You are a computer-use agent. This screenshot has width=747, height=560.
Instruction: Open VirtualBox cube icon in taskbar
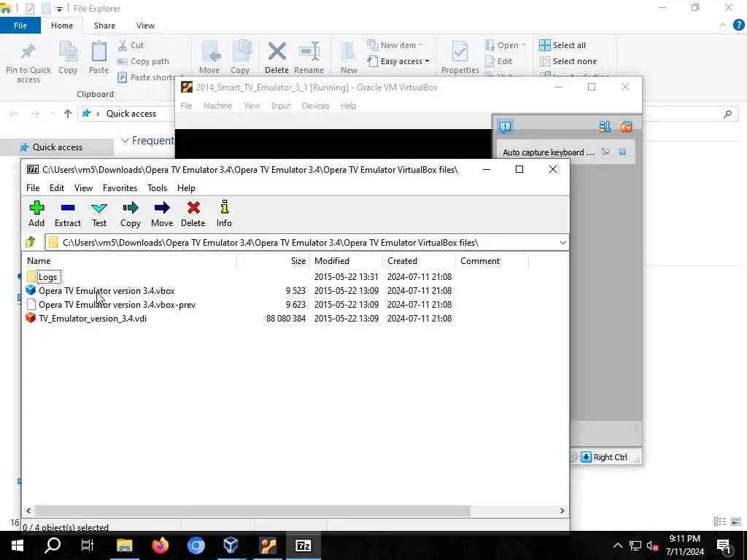231,545
